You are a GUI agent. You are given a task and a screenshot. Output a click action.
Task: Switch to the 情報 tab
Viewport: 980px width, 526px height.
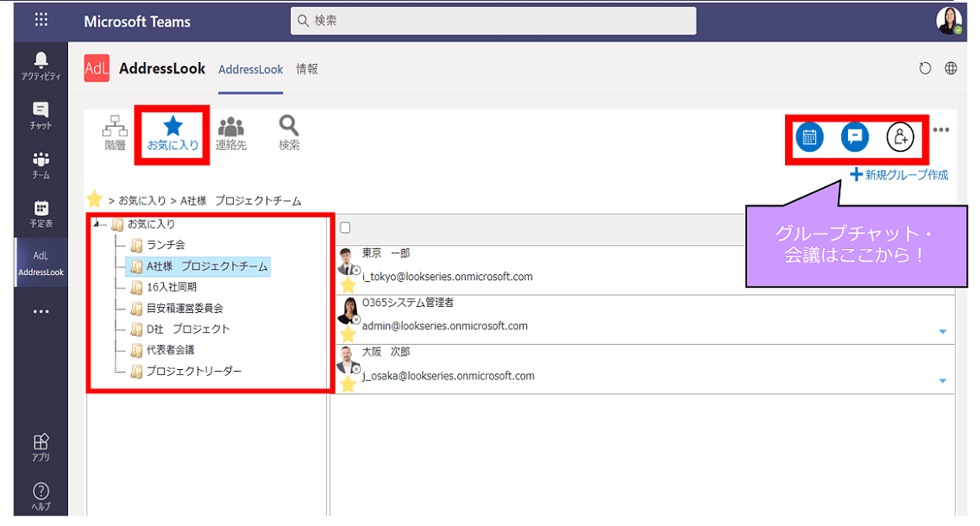pos(307,69)
